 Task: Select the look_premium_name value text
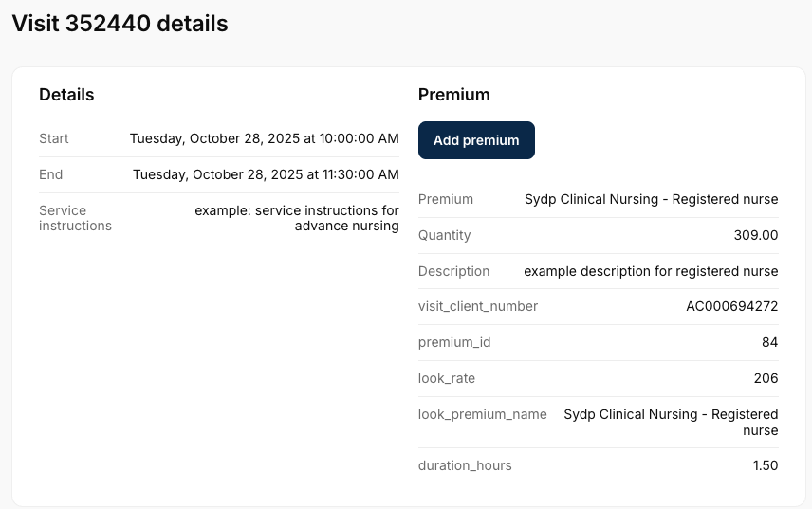click(671, 422)
